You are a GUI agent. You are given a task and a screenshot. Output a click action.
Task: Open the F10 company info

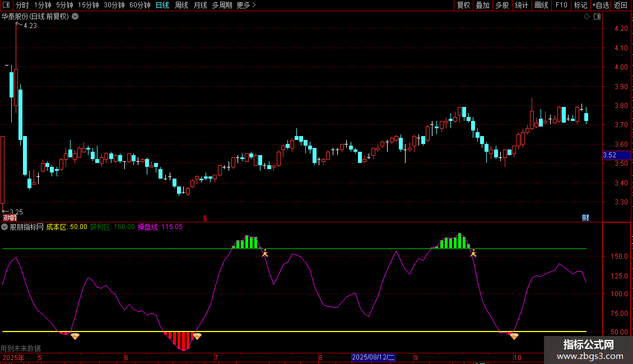561,5
